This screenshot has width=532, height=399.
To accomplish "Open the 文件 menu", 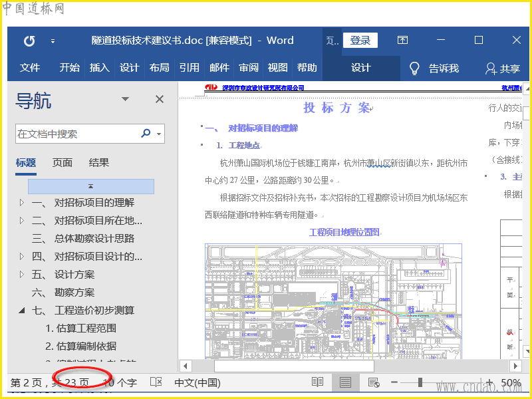I will (30, 68).
